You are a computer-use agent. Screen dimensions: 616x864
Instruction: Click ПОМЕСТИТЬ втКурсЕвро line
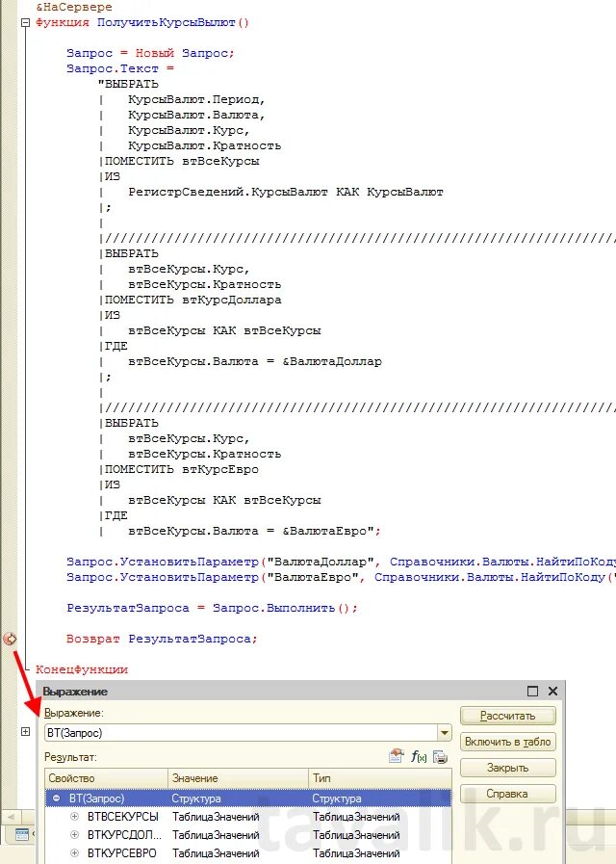[x=182, y=470]
